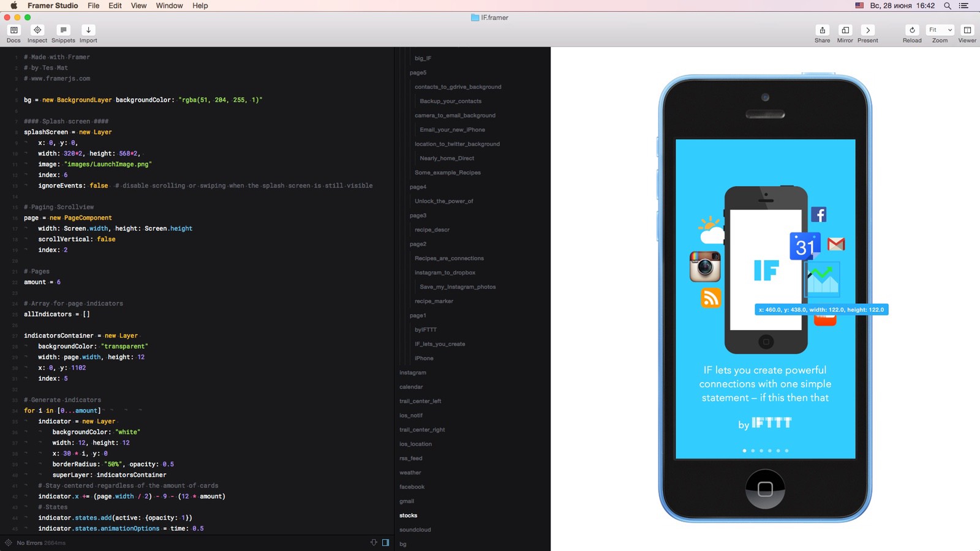
Task: Click the Share toolbar icon
Action: point(822,30)
